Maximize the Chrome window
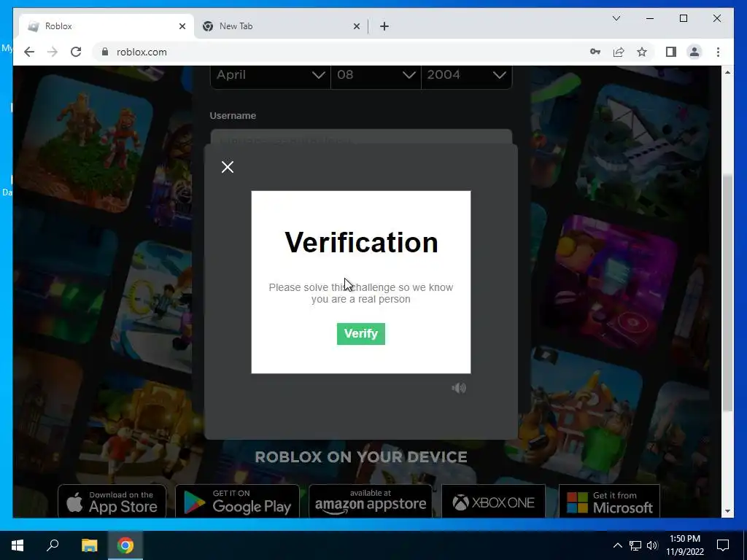 coord(684,18)
